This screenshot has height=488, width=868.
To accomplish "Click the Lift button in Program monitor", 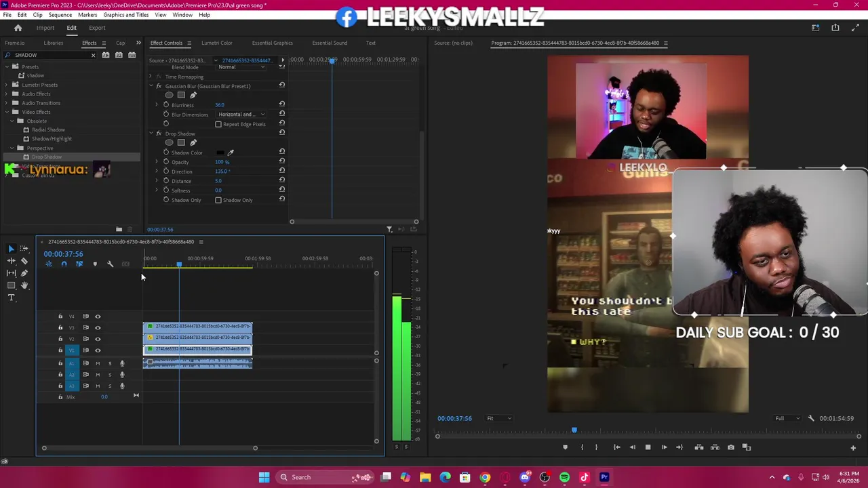I will tap(698, 447).
